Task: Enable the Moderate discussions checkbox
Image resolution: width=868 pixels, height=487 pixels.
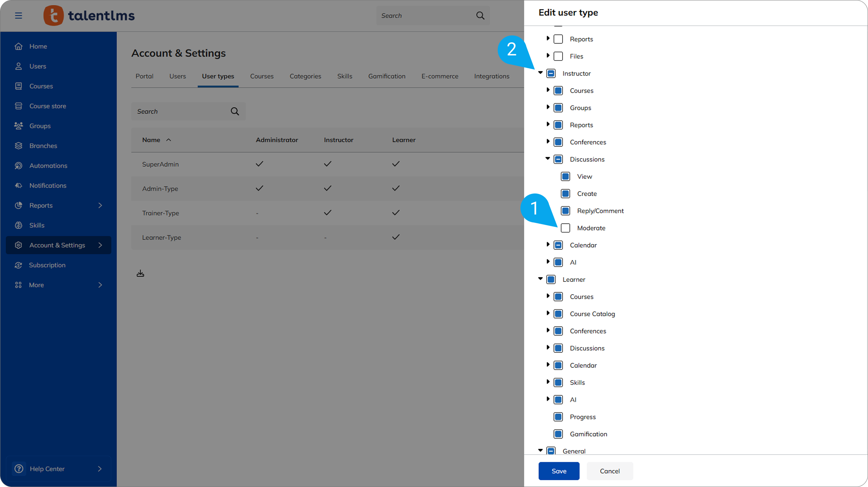Action: tap(565, 228)
